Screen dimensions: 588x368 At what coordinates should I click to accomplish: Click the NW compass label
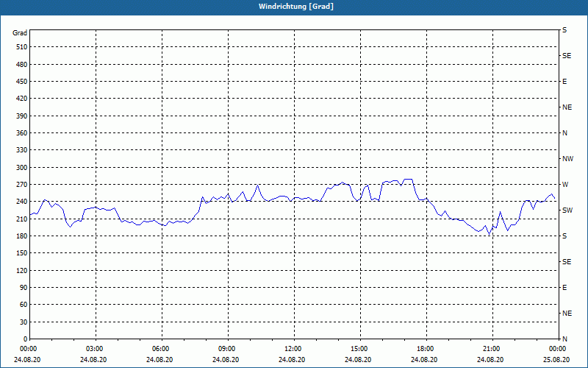tap(567, 159)
